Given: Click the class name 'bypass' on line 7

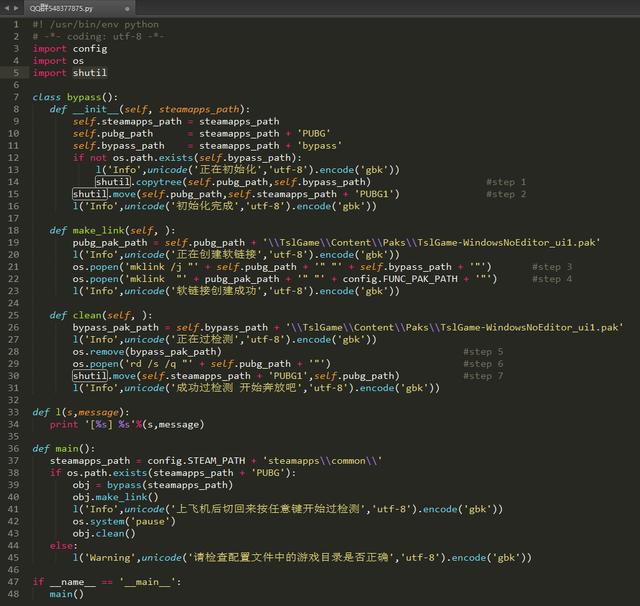Looking at the screenshot, I should point(84,98).
